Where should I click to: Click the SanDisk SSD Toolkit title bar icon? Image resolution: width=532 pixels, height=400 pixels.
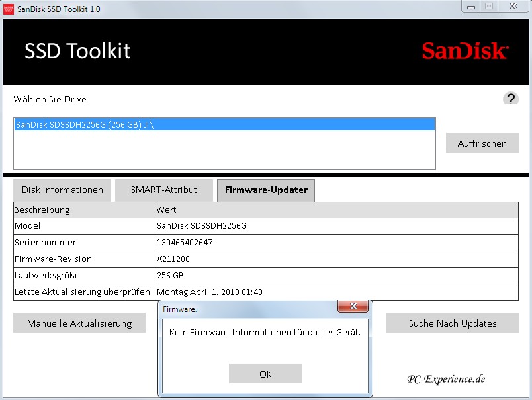9,9
